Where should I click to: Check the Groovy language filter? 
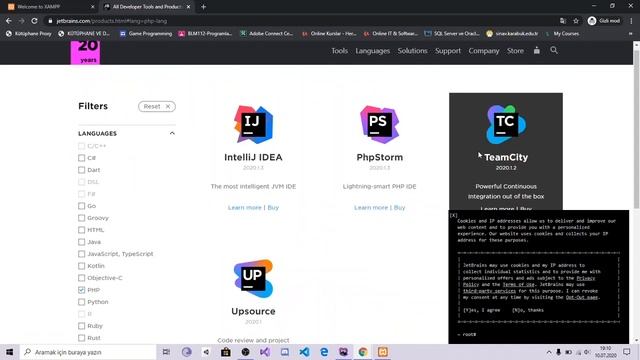tap(82, 218)
